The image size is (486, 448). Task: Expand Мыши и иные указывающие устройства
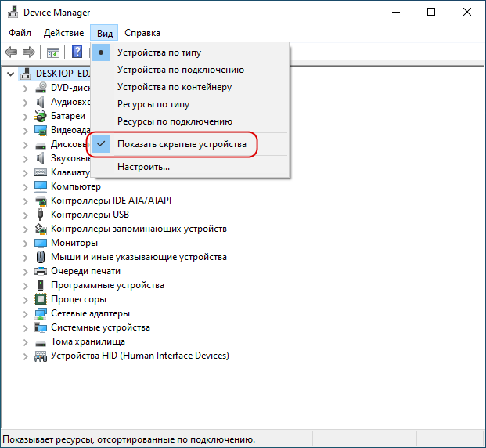point(25,258)
